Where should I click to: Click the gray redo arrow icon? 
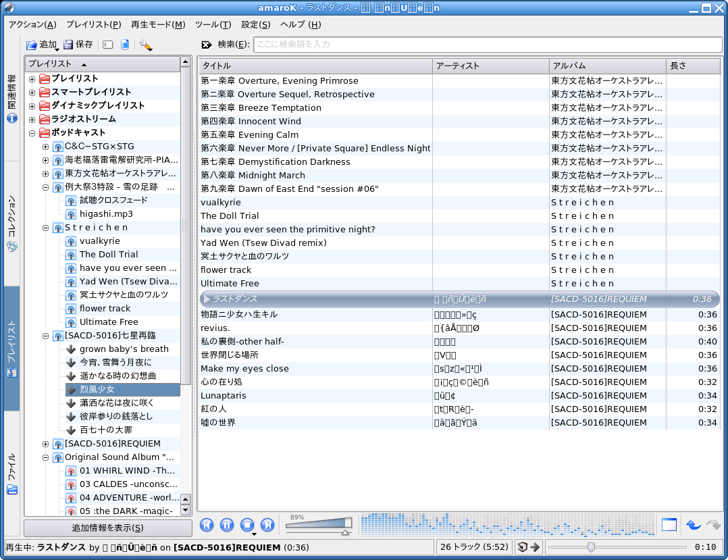pos(713,525)
